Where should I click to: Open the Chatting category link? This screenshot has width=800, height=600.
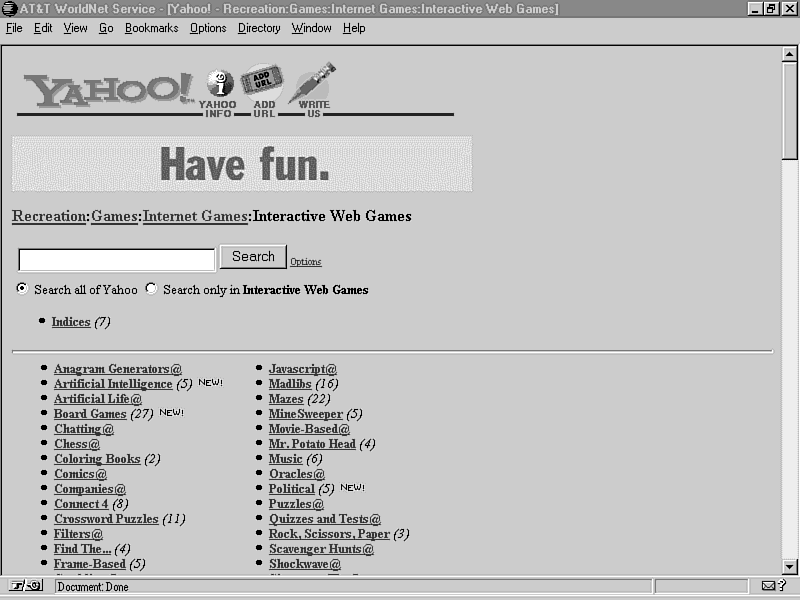click(x=84, y=429)
